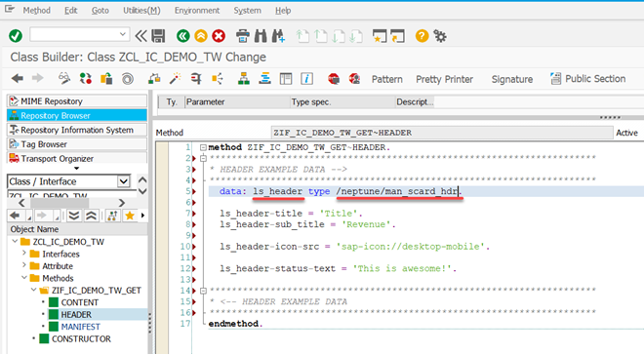Click the red Cancel icon
Screen dimensions: 644x355
click(x=219, y=36)
